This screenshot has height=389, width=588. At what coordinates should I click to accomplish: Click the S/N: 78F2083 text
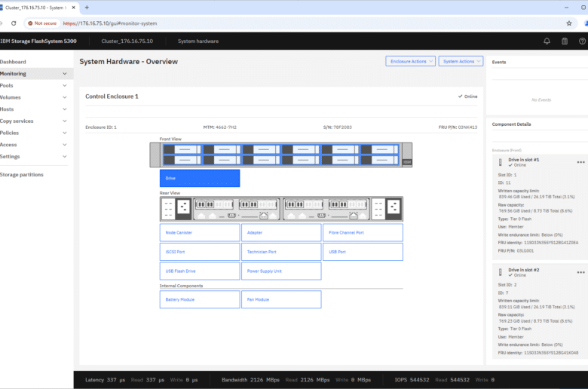(338, 127)
